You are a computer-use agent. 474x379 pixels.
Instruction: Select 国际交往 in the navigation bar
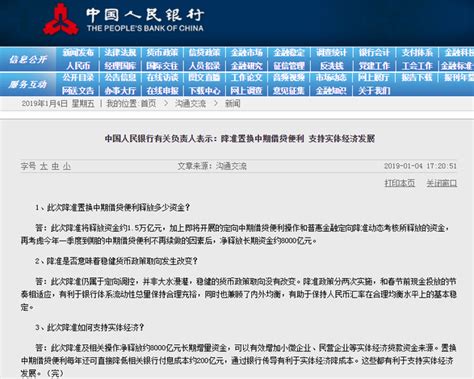click(162, 66)
